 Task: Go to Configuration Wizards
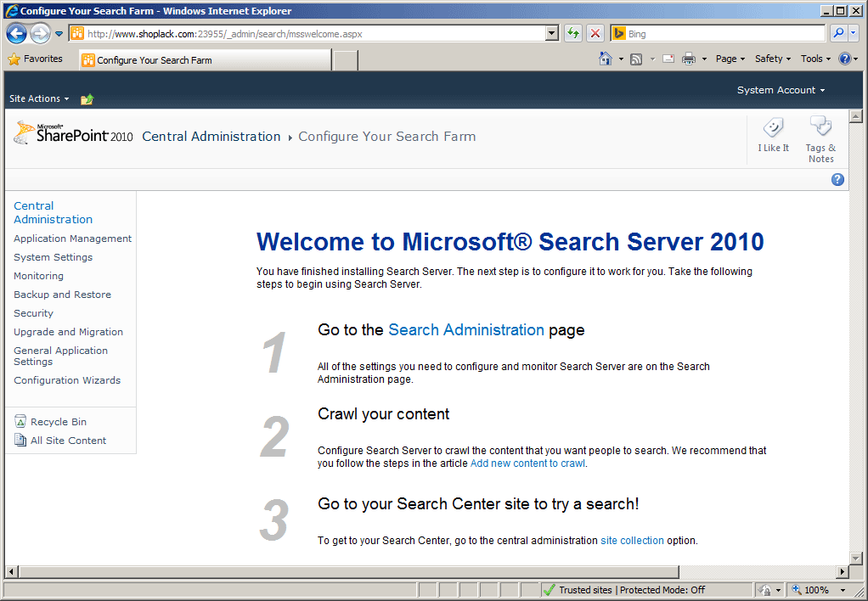click(x=67, y=380)
